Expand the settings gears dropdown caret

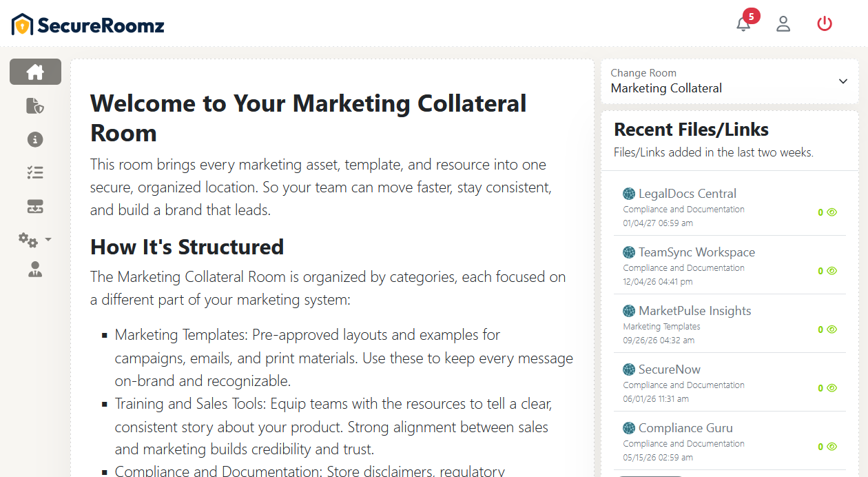(x=48, y=240)
